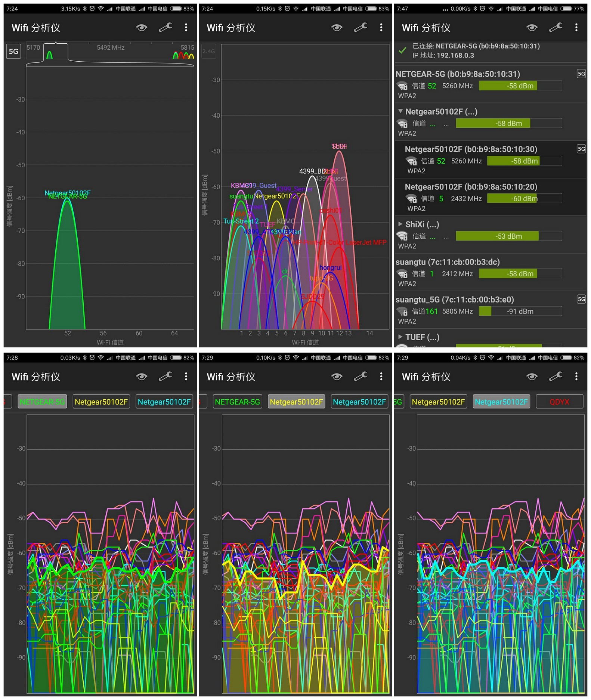
Task: Select 5GHz channel range window in band overview
Action: (x=56, y=52)
